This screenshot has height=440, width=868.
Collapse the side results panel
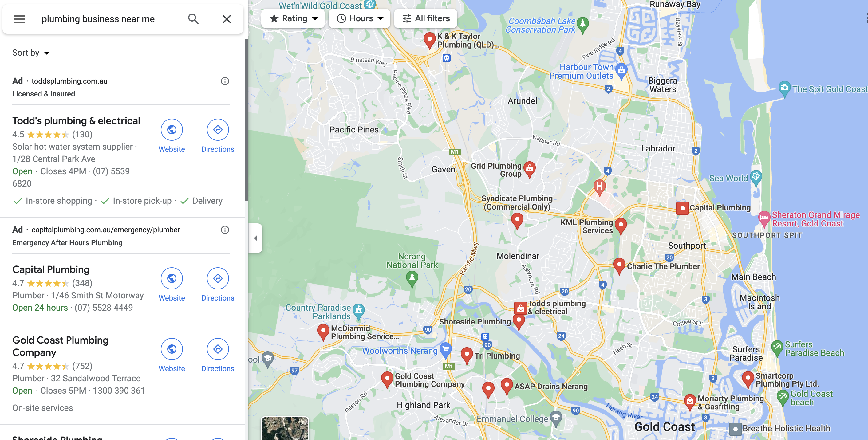tap(255, 238)
